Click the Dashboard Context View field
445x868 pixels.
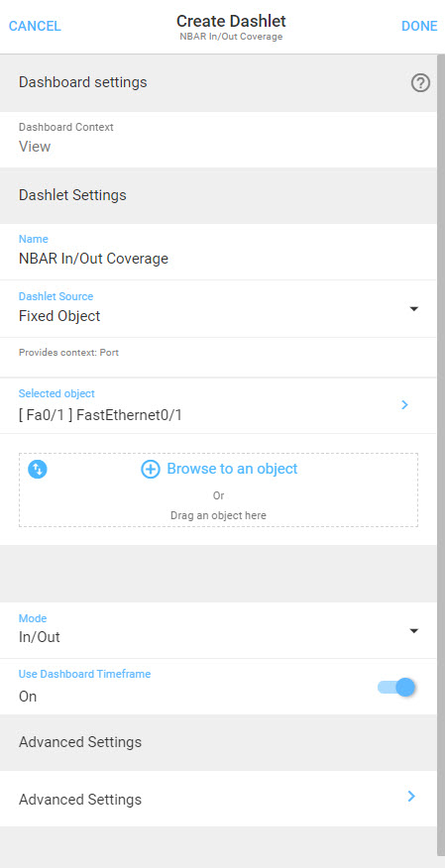point(218,140)
